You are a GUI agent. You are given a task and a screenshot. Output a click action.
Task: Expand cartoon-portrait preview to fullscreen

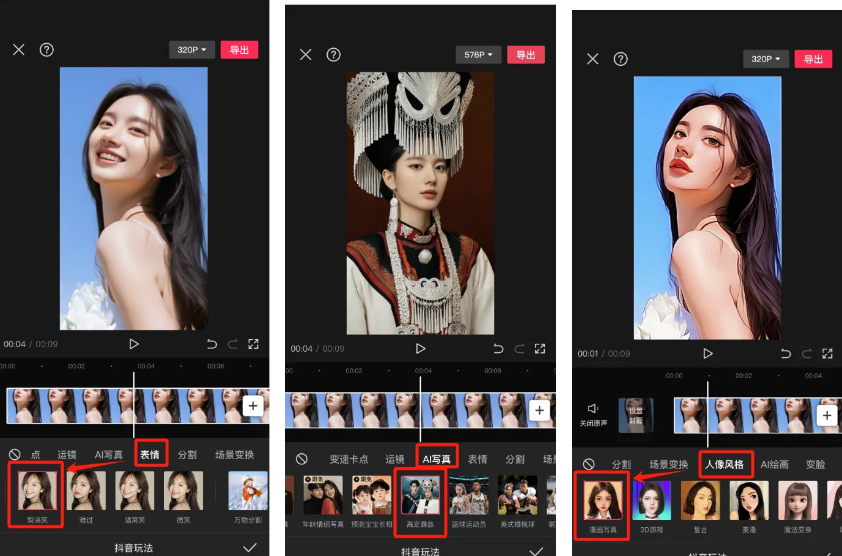828,353
